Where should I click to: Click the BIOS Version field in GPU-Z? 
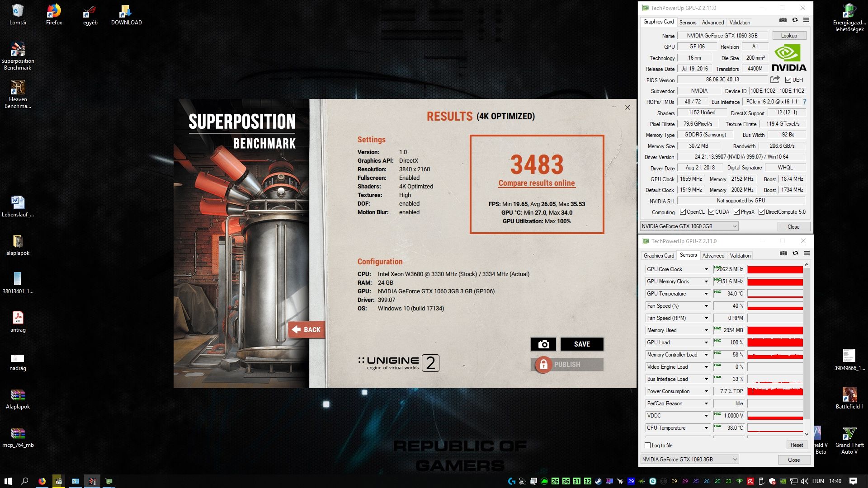(x=722, y=80)
